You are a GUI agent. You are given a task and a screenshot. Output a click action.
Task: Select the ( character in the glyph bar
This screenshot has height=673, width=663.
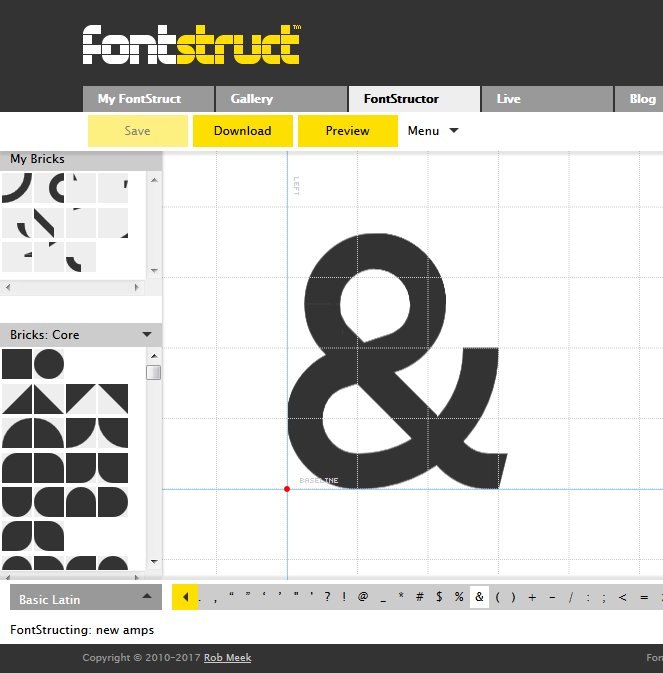pyautogui.click(x=497, y=597)
